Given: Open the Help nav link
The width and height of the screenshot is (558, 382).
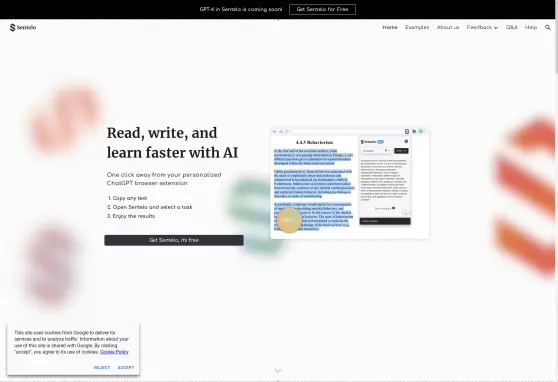Looking at the screenshot, I should (x=531, y=27).
